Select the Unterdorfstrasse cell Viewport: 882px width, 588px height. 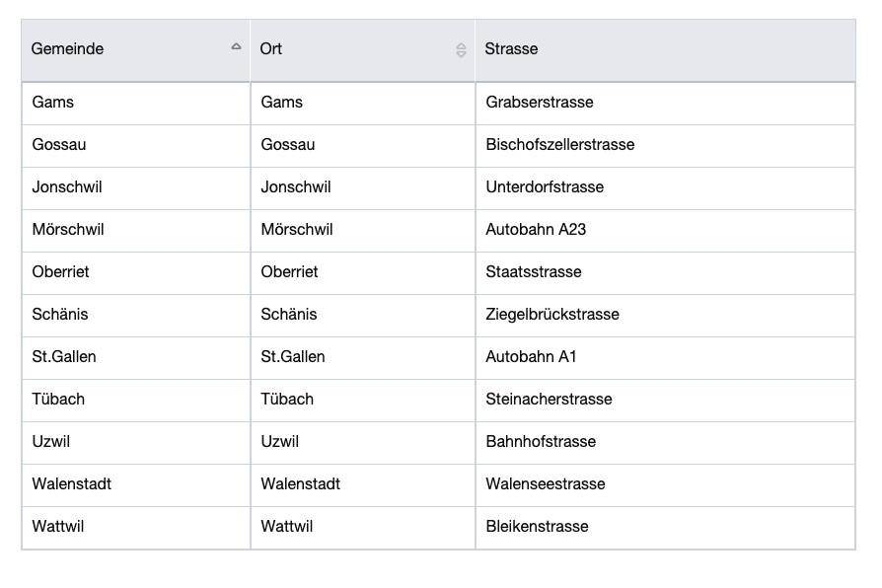click(x=545, y=187)
